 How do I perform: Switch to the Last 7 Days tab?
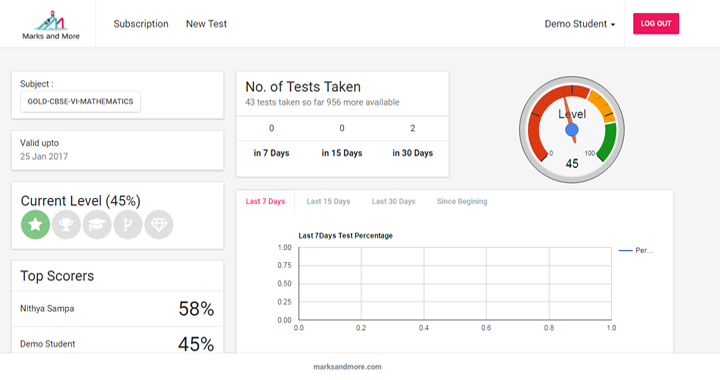[x=265, y=201]
